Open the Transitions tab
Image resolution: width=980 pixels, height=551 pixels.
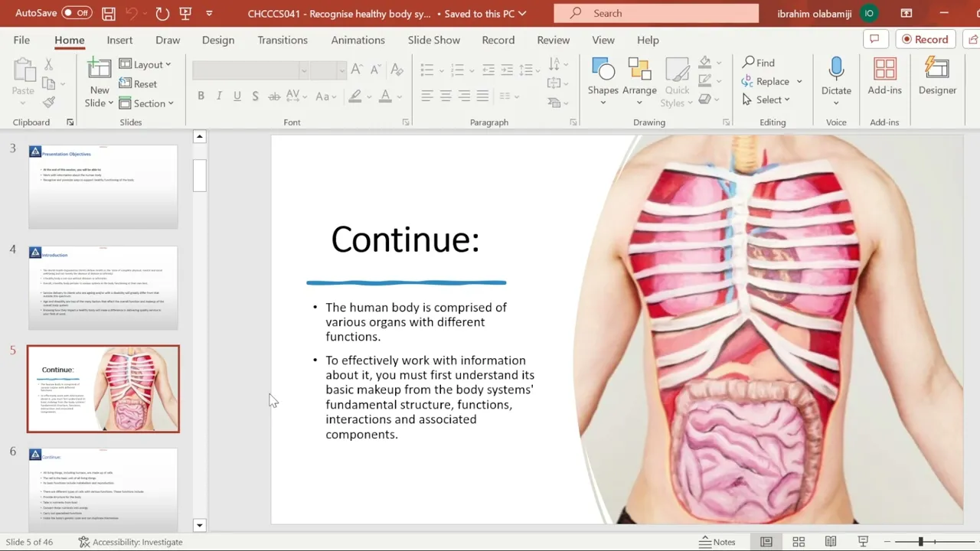point(283,40)
